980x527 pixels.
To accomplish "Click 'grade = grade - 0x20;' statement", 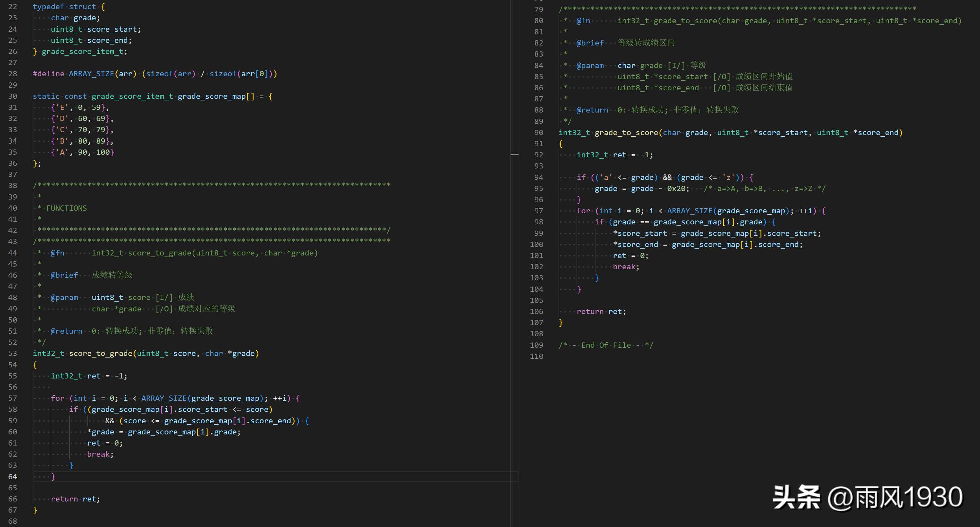I will point(642,189).
